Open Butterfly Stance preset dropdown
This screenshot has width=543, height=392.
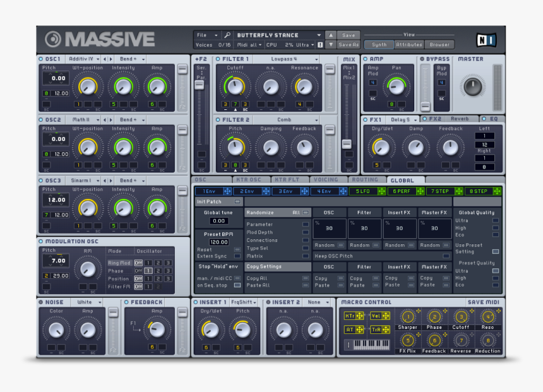tap(279, 35)
